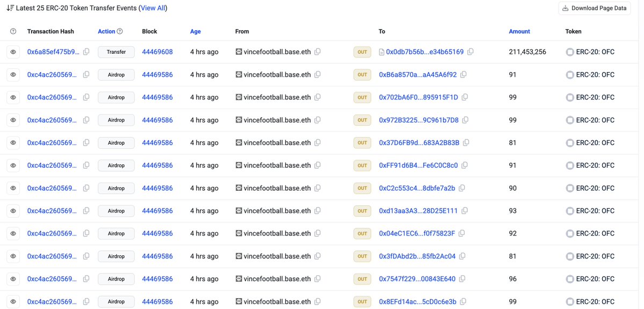
Task: Click the OFC token icon in 211,453,256 row
Action: [x=570, y=52]
